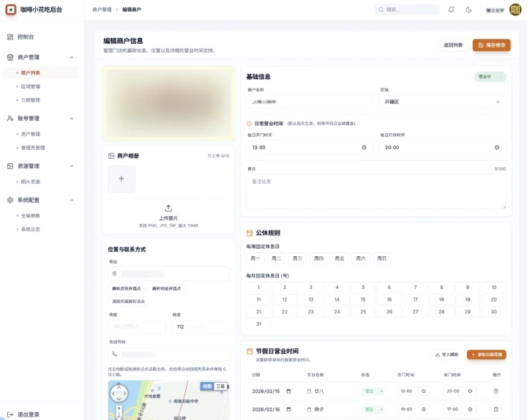Screen dimensions: 527x420
Task: Click the 返回列表 button
Action: (x=452, y=45)
